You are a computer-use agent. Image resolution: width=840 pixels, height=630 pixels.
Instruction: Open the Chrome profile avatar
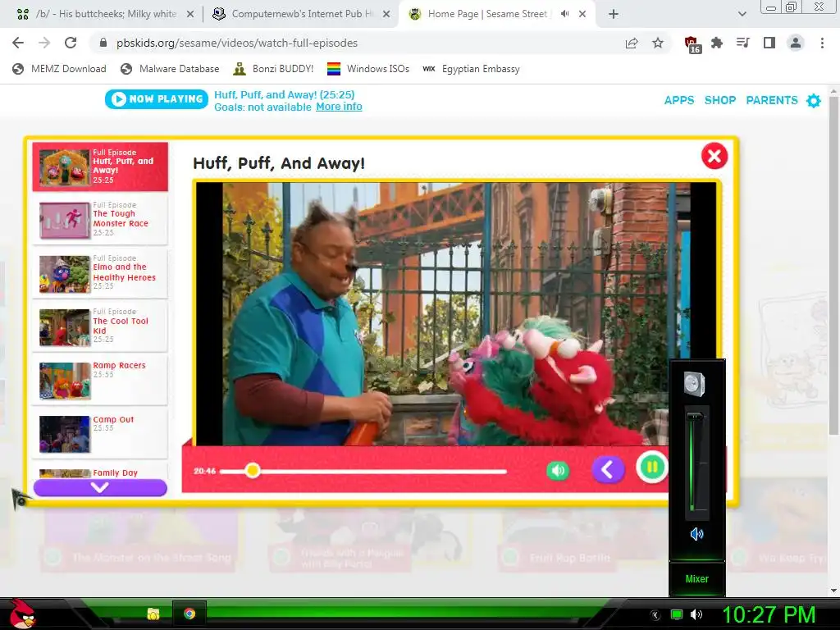796,43
